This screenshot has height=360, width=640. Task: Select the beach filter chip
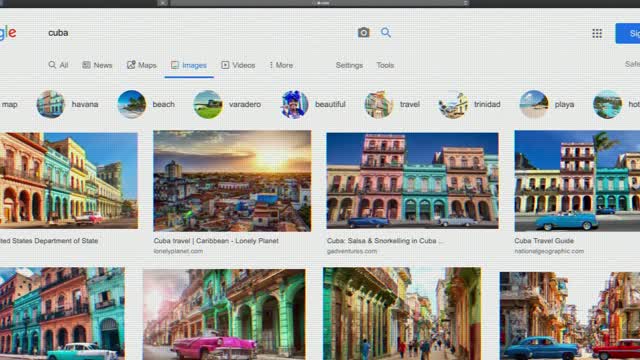click(146, 104)
